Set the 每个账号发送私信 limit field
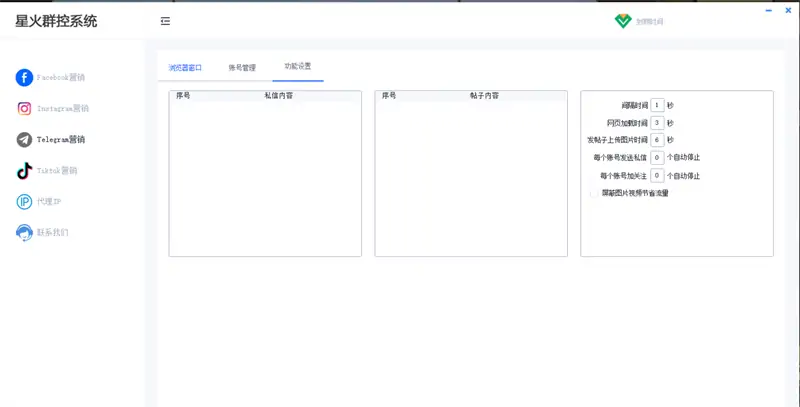 coord(657,158)
